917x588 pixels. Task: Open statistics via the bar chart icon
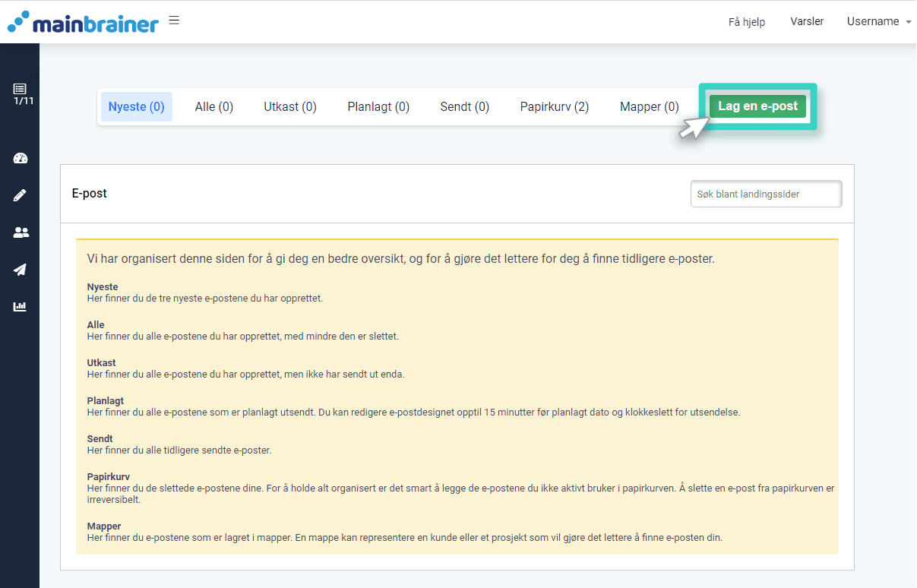click(19, 306)
